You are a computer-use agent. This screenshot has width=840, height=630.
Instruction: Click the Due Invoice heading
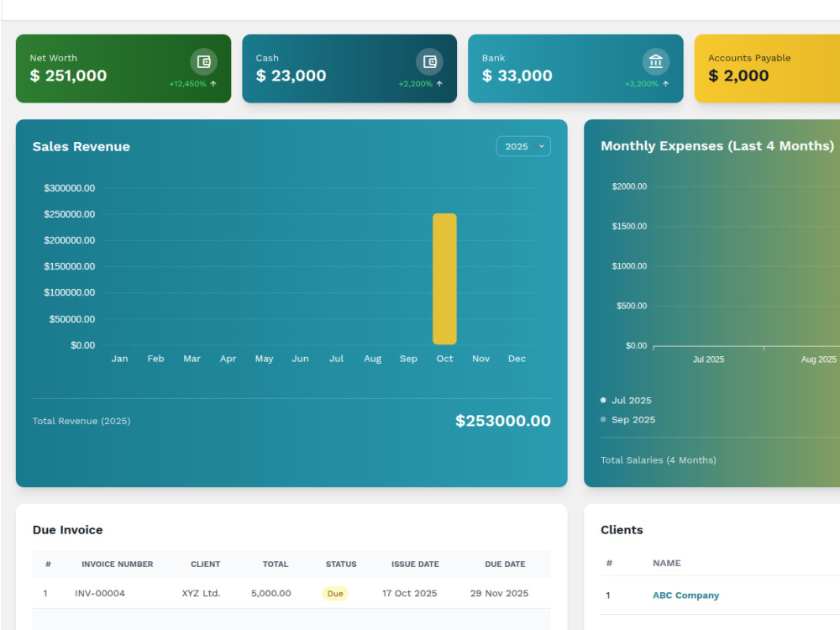coord(67,530)
